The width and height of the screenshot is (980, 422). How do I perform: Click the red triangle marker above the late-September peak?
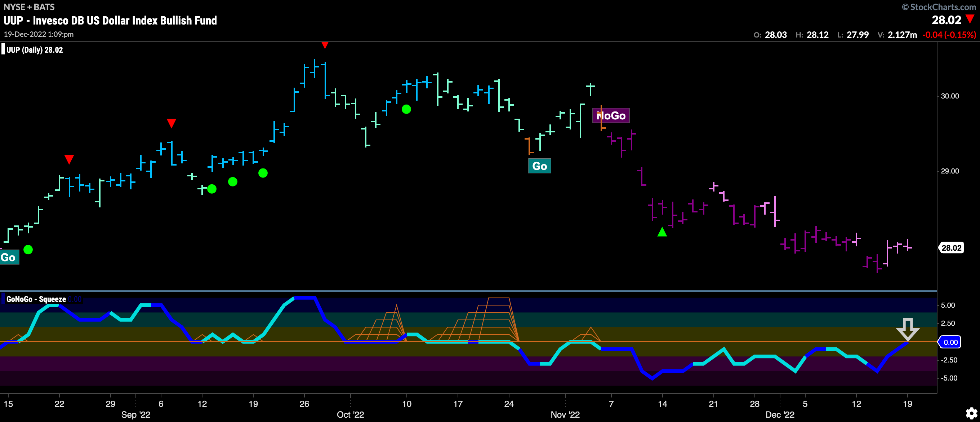pos(325,45)
